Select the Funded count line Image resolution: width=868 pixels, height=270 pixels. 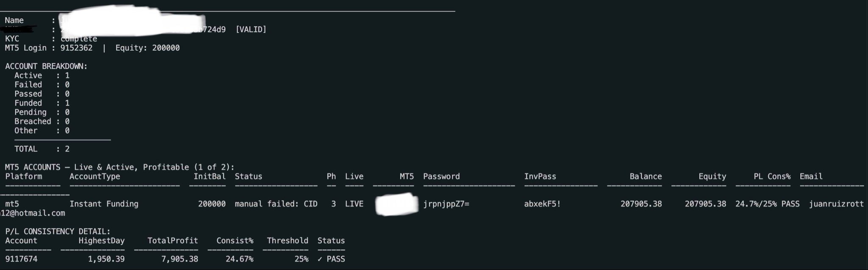(42, 103)
